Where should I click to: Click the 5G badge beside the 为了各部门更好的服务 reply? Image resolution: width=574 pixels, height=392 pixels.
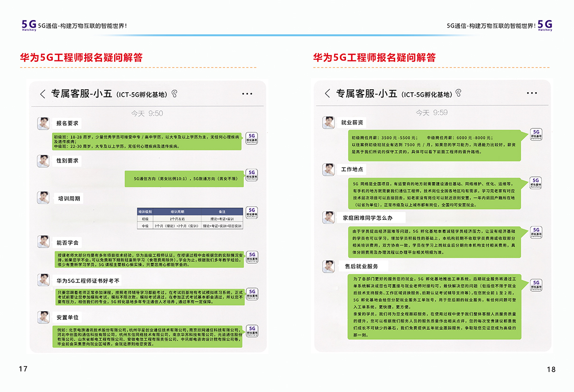[x=536, y=285]
